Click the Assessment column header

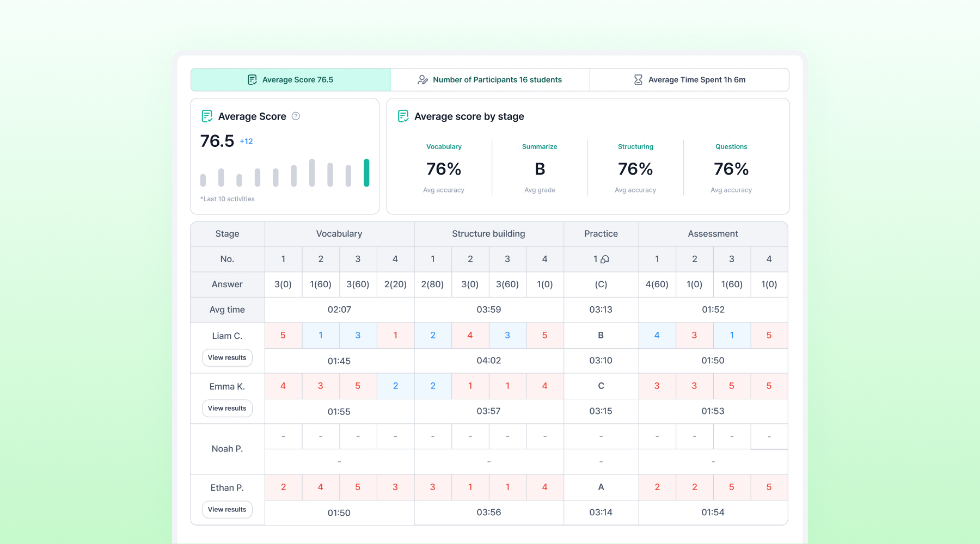[x=713, y=234]
